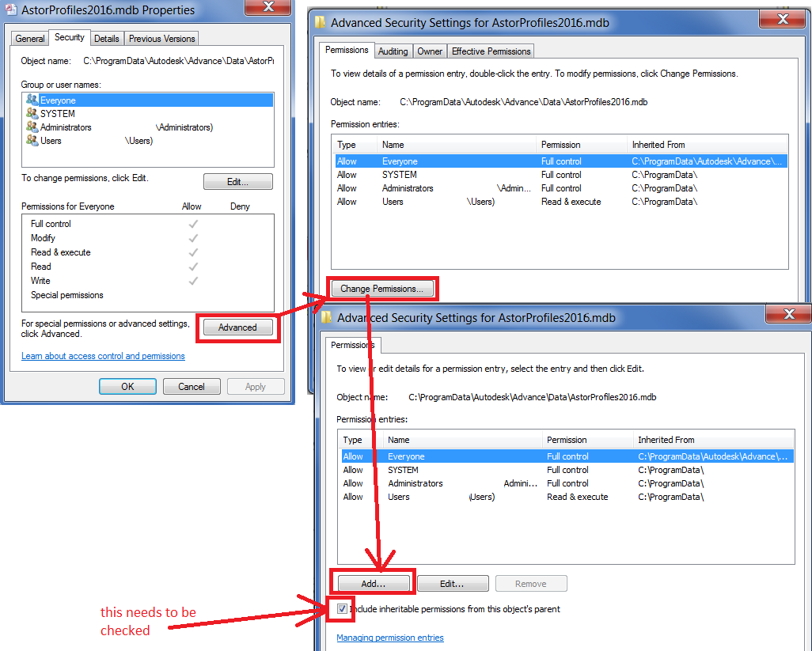
Task: Select Everyone row in lower permission entries
Action: click(567, 456)
